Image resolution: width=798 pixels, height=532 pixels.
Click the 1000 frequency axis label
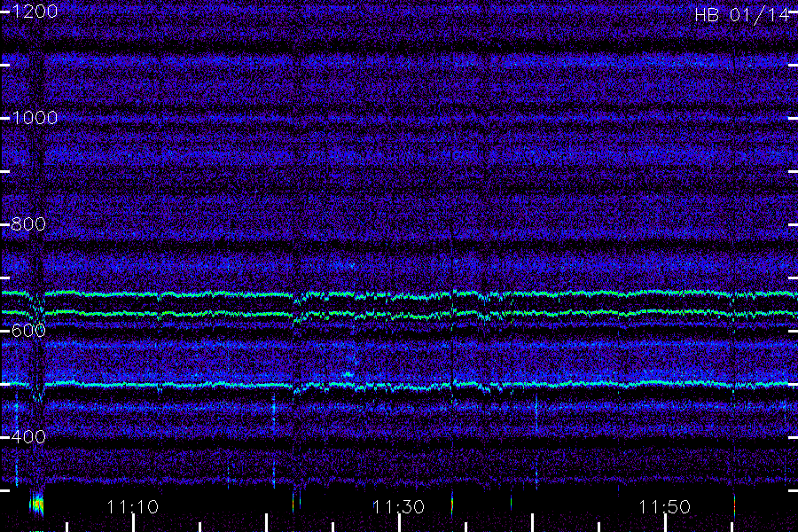[x=35, y=118]
